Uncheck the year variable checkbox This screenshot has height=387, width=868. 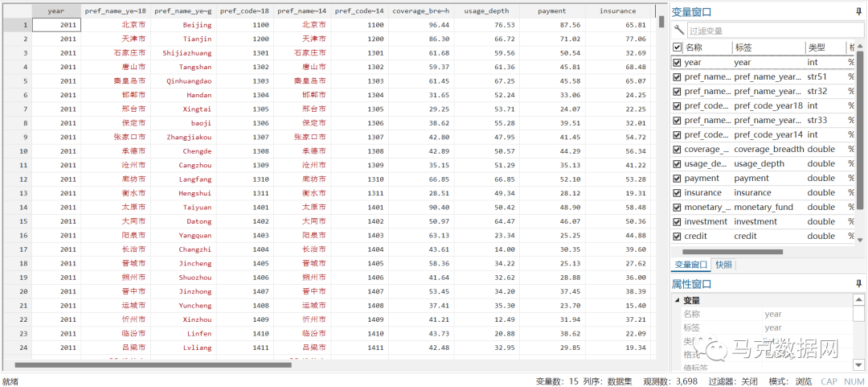tap(677, 63)
